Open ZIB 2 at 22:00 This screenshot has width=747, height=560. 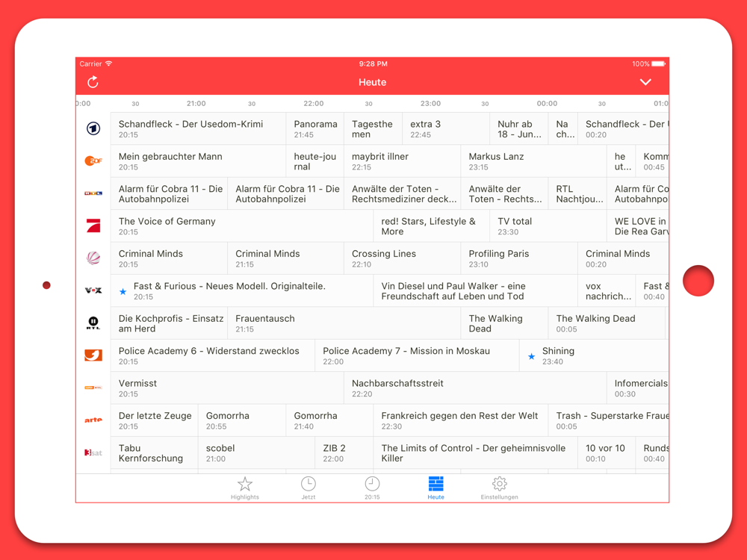(x=344, y=452)
